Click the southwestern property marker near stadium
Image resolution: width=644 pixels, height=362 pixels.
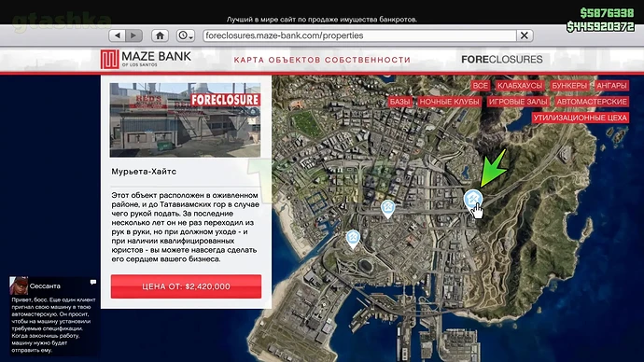coord(353,239)
